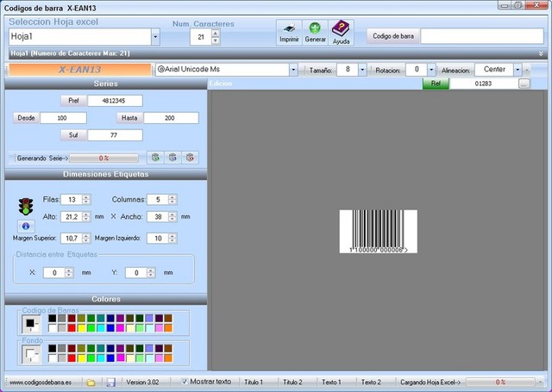Click the open folder icon in status bar

click(x=91, y=383)
